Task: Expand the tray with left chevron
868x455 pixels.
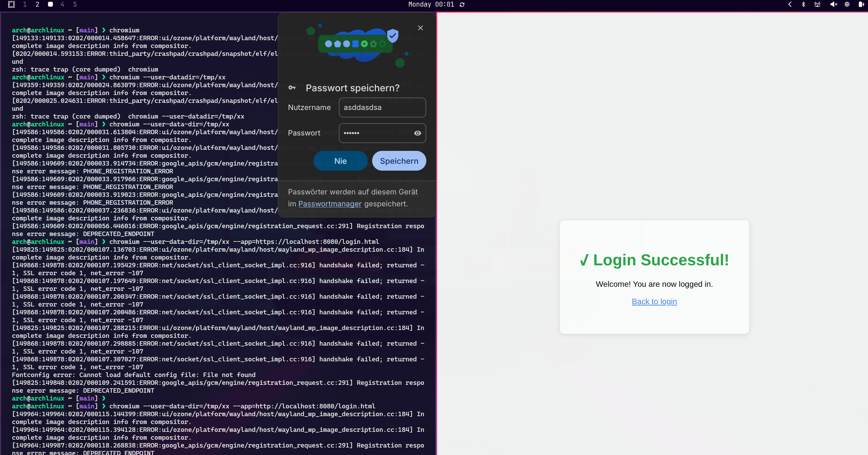Action: click(790, 4)
